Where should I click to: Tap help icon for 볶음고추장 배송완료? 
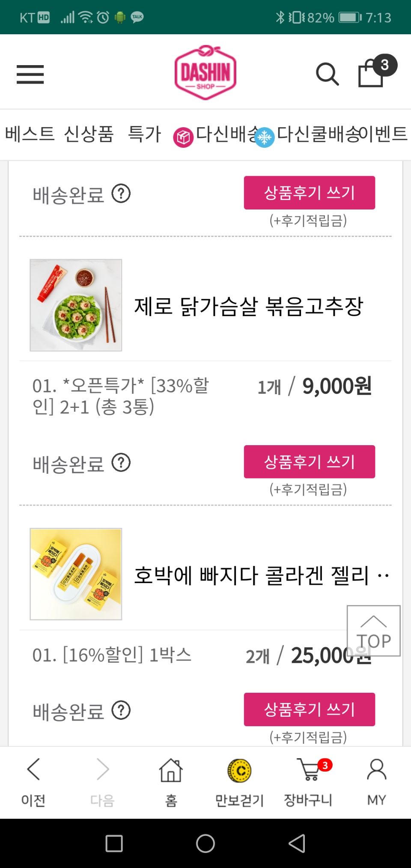pyautogui.click(x=121, y=463)
